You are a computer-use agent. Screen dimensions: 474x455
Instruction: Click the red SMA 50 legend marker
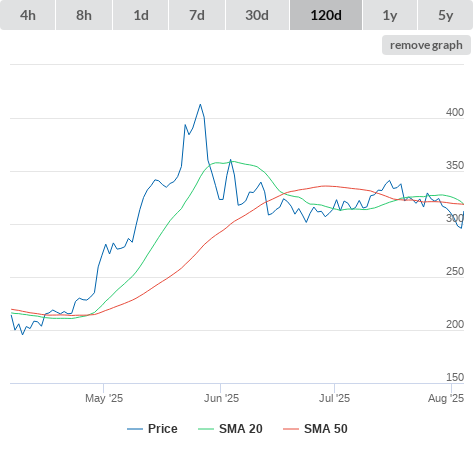pyautogui.click(x=291, y=429)
